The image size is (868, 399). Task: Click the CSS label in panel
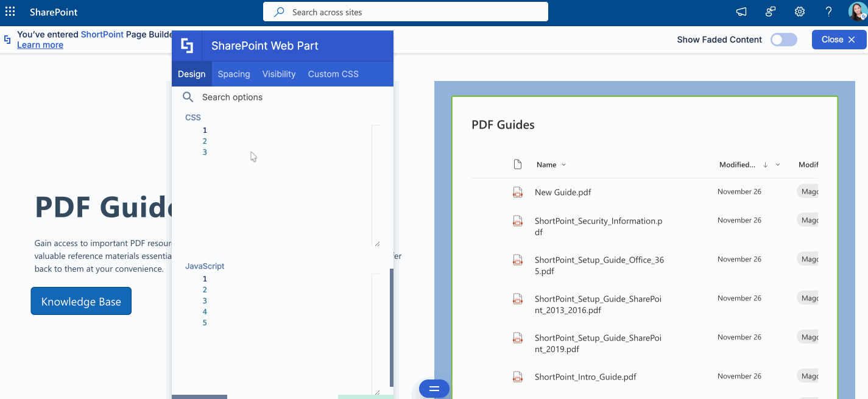coord(193,117)
